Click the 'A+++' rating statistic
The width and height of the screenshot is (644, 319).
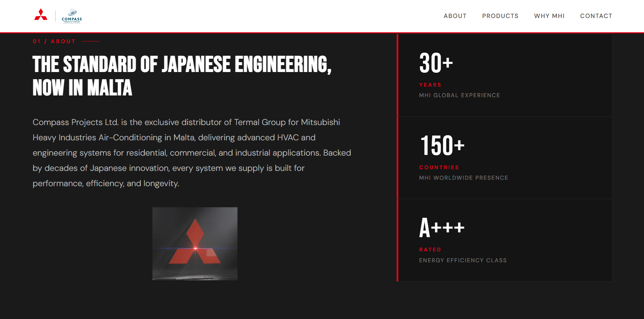tap(442, 228)
